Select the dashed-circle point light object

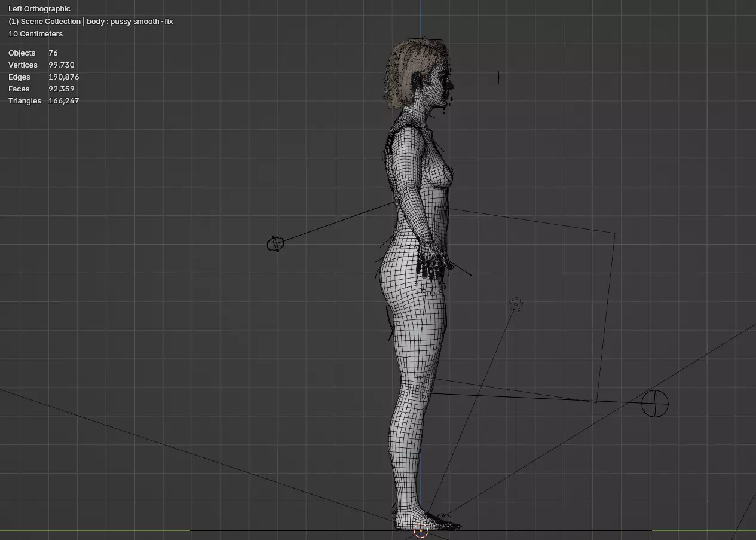click(x=515, y=304)
